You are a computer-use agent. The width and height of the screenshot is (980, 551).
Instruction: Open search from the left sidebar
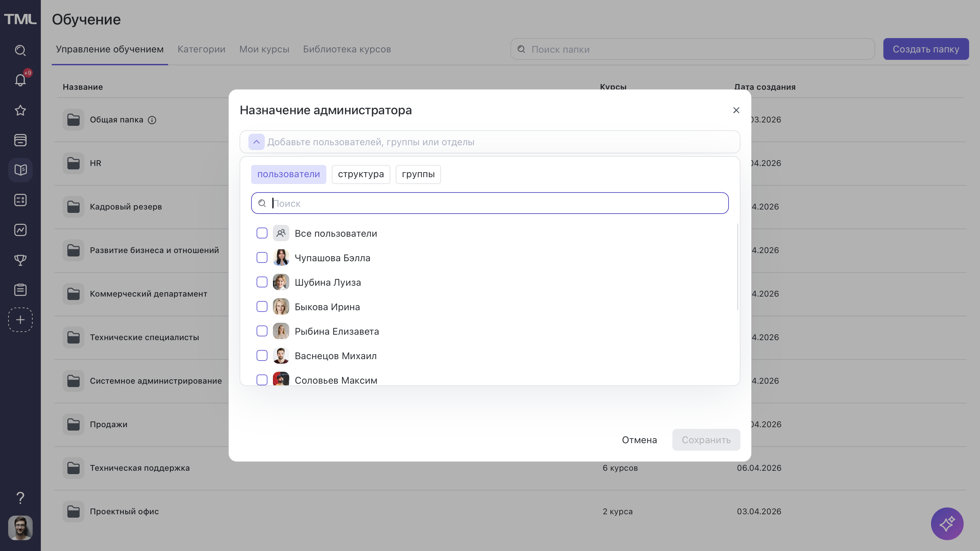click(20, 50)
